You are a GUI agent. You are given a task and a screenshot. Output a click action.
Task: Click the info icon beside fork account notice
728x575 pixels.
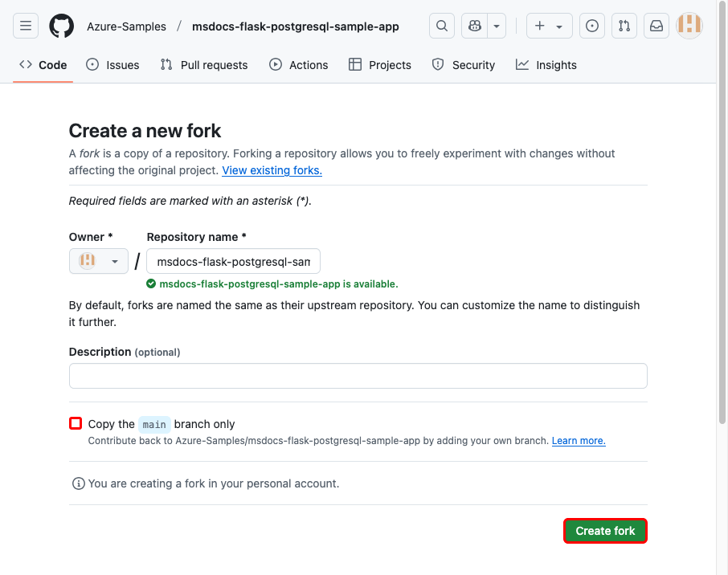click(x=78, y=483)
